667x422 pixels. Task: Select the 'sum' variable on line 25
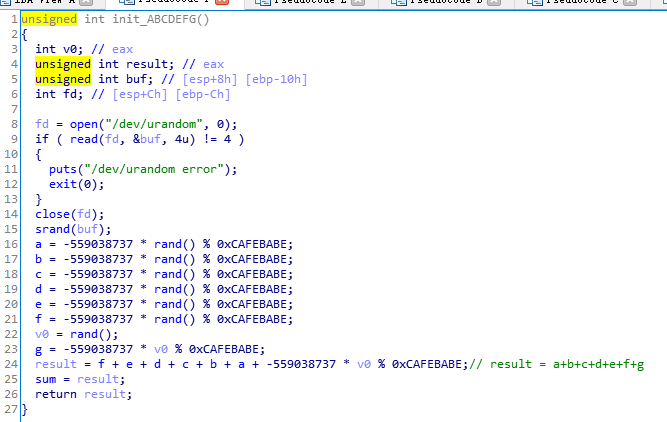[x=46, y=379]
